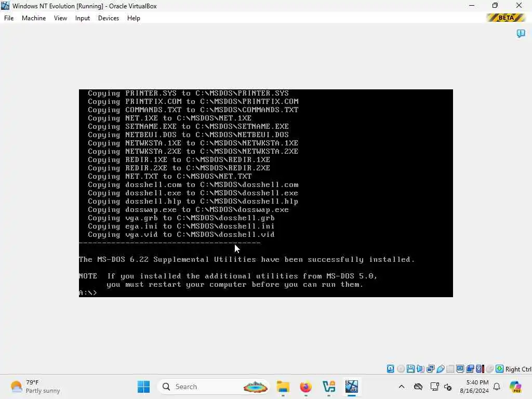Click the taskbar Search box

tap(214, 387)
